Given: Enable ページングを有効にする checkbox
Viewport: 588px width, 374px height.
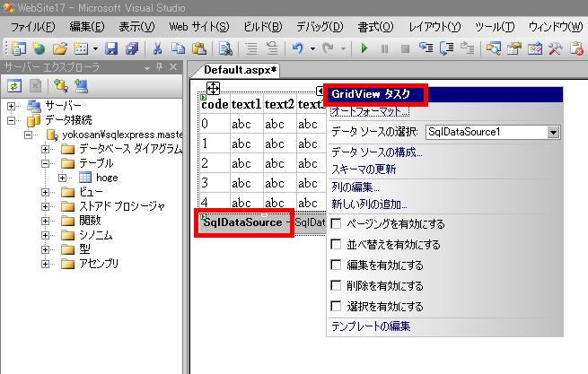Looking at the screenshot, I should [x=336, y=223].
